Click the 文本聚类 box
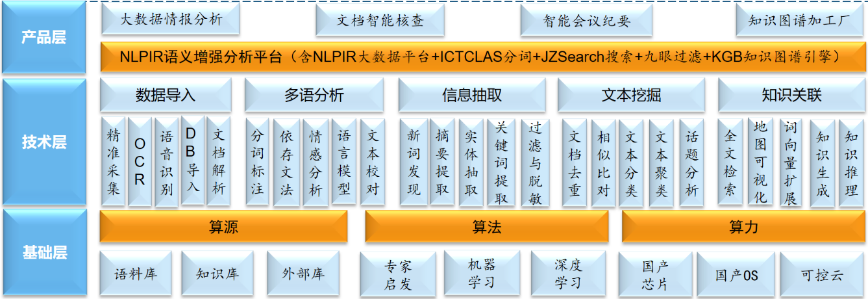The width and height of the screenshot is (868, 299). 662,162
